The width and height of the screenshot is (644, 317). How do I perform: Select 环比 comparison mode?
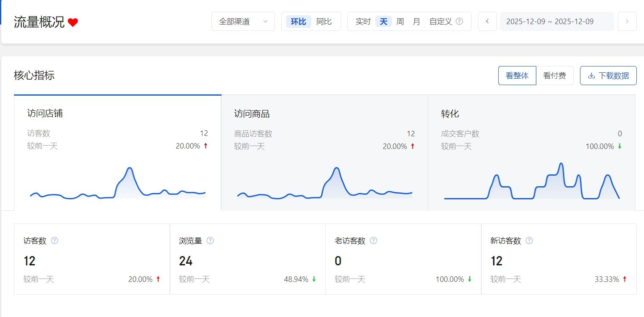pyautogui.click(x=298, y=22)
